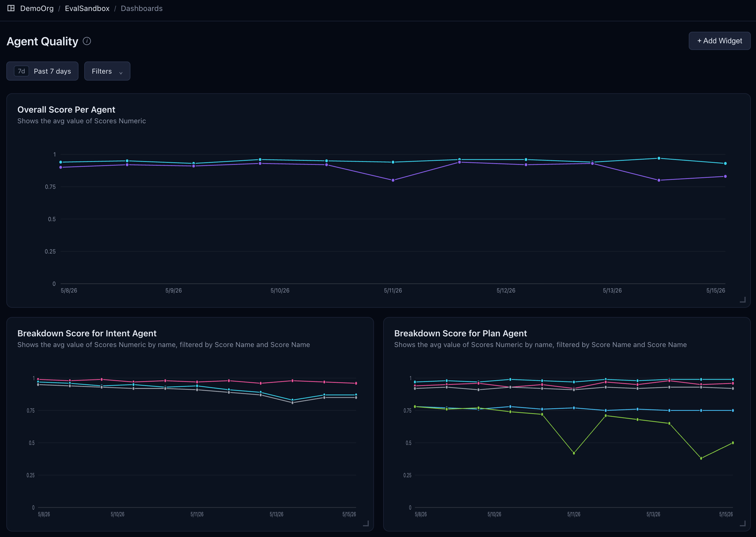The image size is (756, 537).
Task: Click the resize handle on the Intent Agent widget
Action: click(366, 523)
